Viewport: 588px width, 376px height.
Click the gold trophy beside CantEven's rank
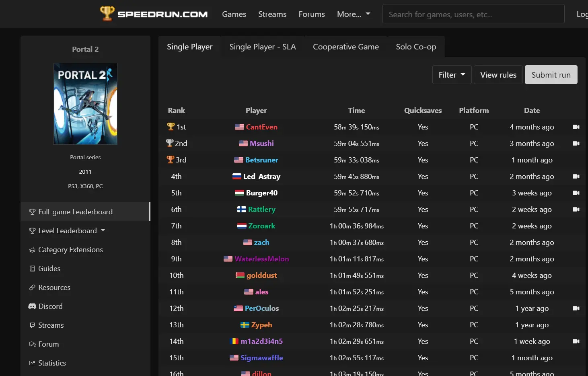(170, 127)
